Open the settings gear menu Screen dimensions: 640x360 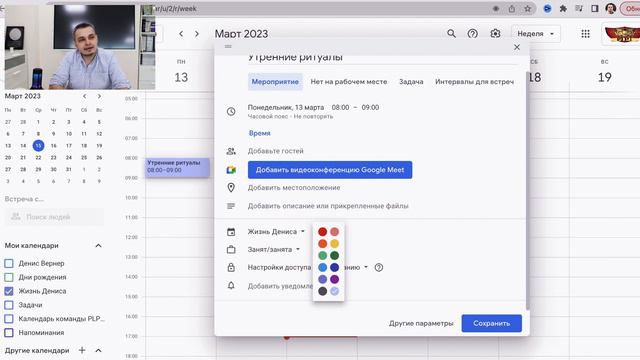point(495,33)
